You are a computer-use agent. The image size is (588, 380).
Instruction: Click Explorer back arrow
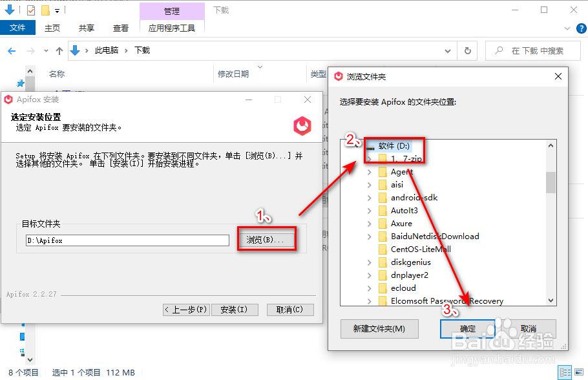[12, 50]
